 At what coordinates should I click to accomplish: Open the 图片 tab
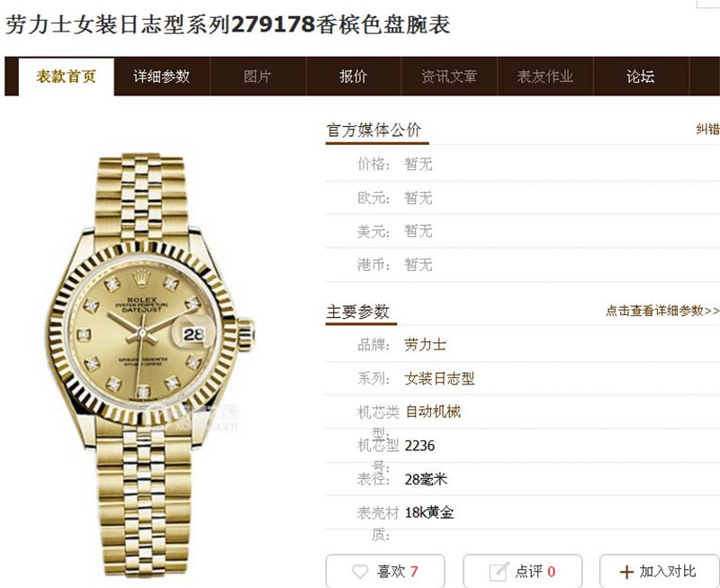tap(257, 77)
